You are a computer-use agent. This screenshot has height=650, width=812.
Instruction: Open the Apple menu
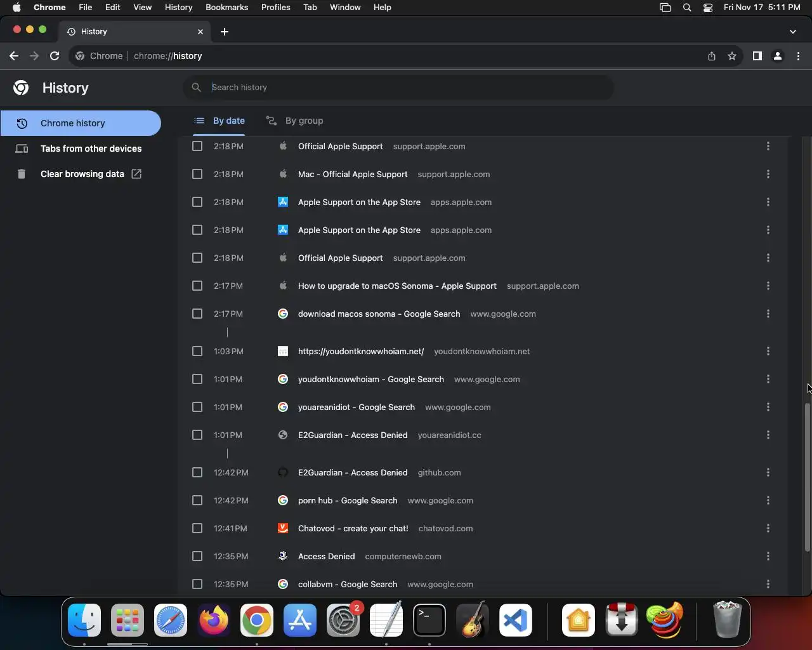17,8
